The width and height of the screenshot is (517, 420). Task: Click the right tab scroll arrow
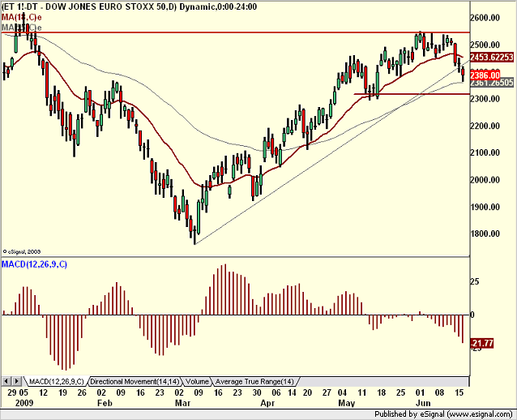[17, 381]
